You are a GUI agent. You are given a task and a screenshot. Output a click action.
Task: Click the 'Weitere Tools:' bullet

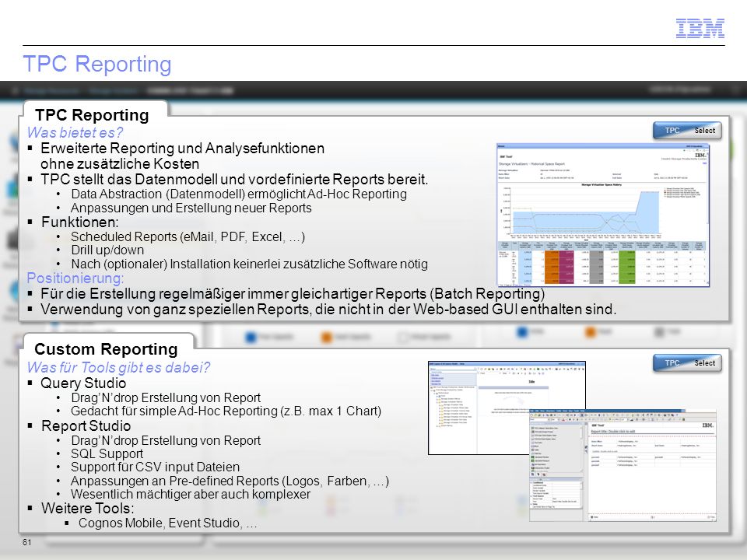(x=88, y=508)
